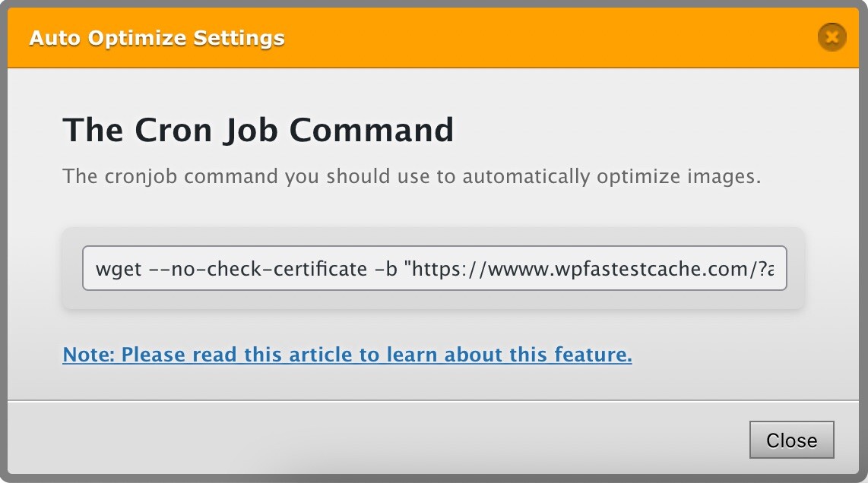Image resolution: width=868 pixels, height=483 pixels.
Task: Click the word 'Command' in the heading
Action: (372, 130)
